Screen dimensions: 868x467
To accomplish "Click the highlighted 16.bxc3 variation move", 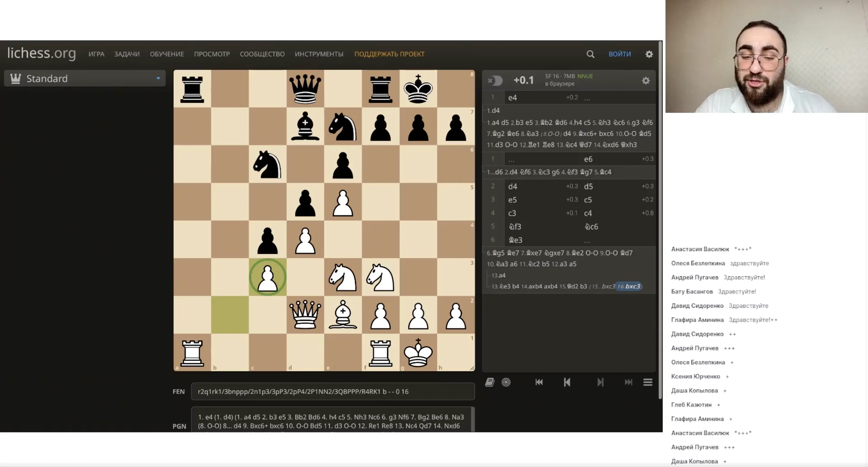I will tap(629, 286).
